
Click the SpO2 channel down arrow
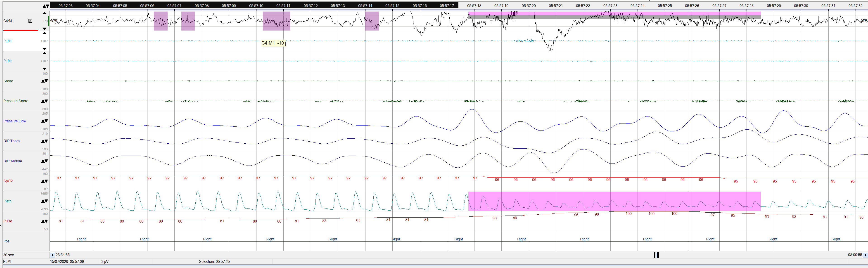(x=46, y=181)
